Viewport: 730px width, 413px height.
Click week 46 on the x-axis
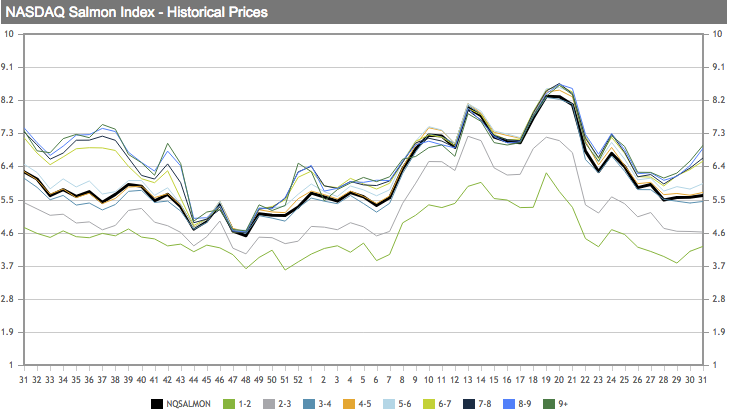pos(219,380)
